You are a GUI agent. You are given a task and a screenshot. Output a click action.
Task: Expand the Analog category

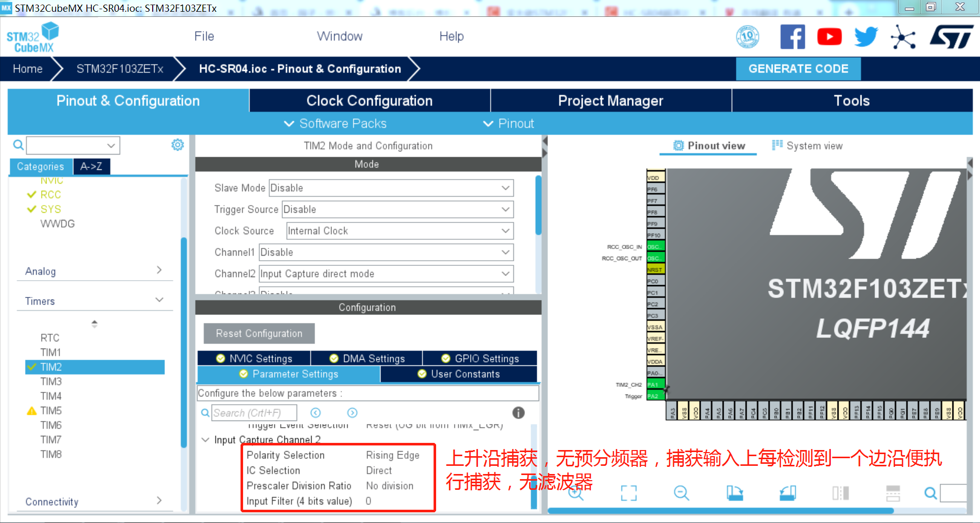pos(94,271)
